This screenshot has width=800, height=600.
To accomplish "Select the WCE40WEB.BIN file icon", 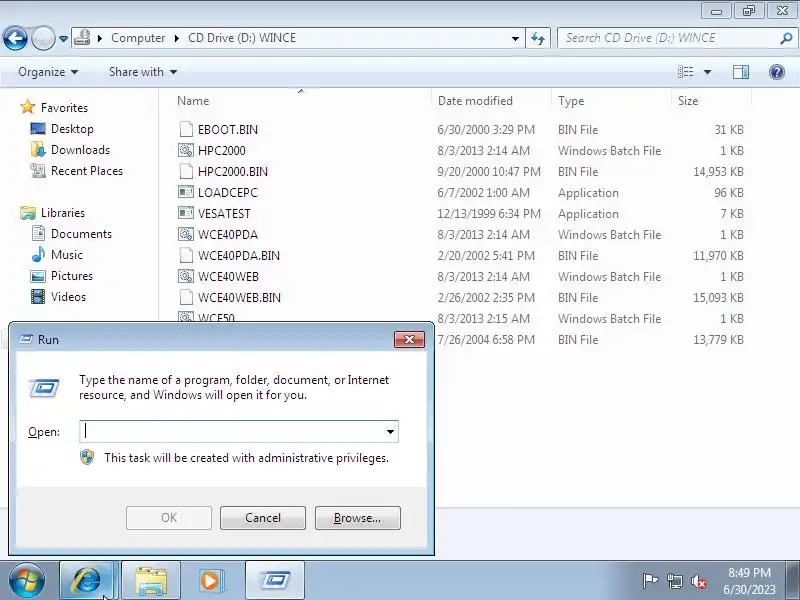I will tap(186, 297).
